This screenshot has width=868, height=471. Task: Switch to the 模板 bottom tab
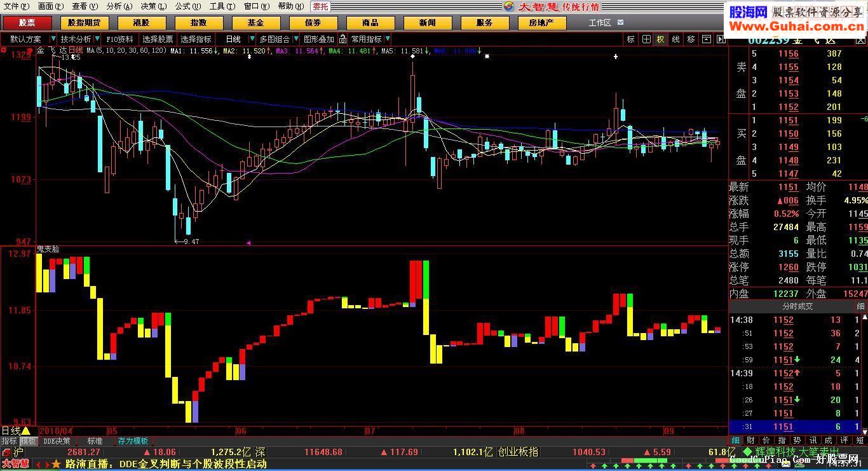click(29, 440)
